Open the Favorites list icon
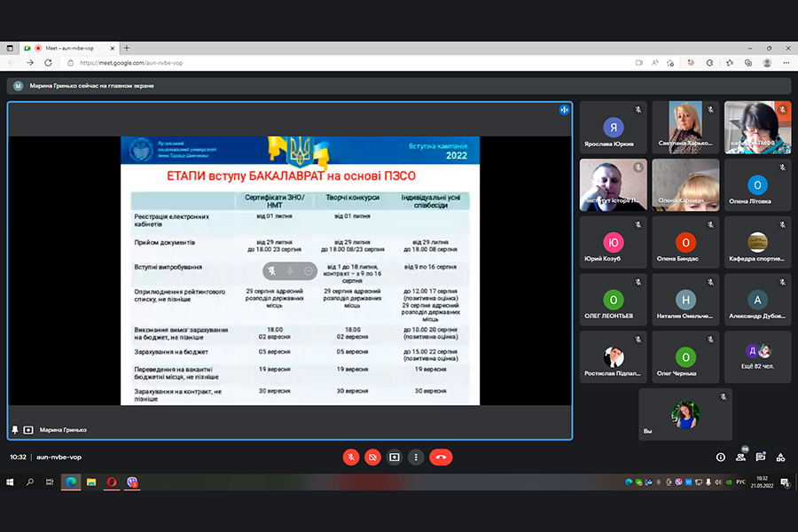Viewport: 798px width, 532px height. [730, 63]
